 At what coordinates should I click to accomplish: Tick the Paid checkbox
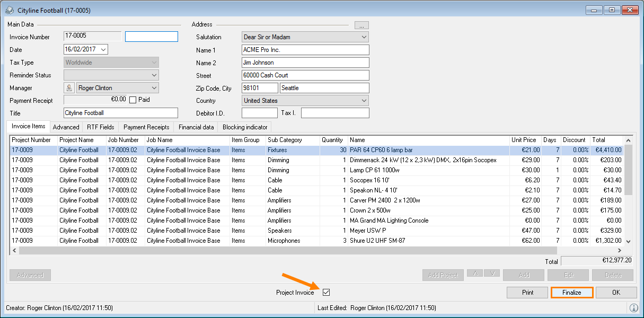coord(133,100)
